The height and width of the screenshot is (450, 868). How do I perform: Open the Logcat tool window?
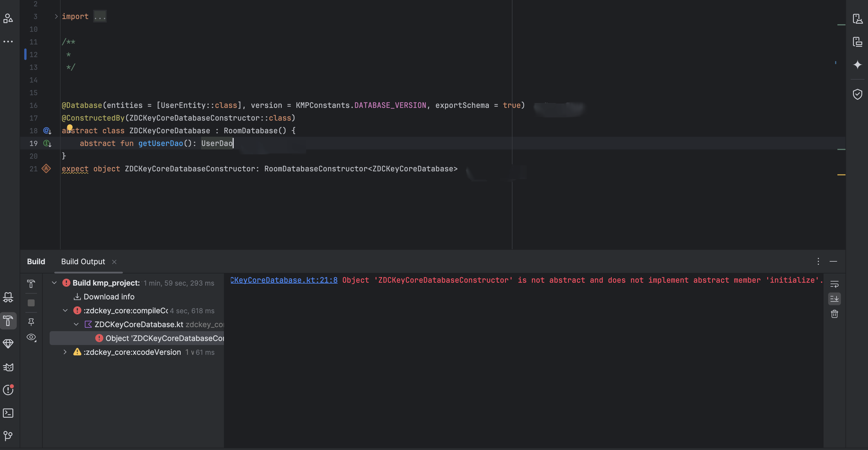pyautogui.click(x=8, y=367)
